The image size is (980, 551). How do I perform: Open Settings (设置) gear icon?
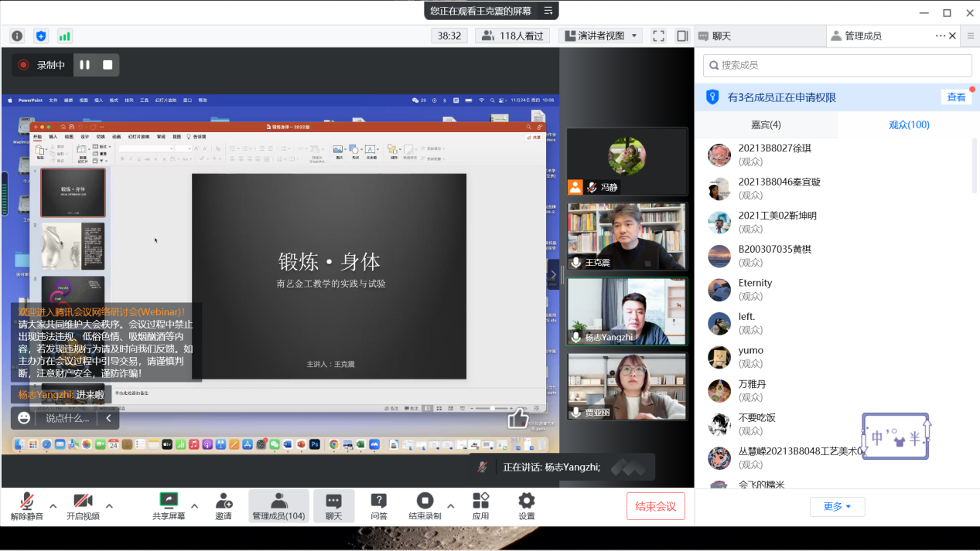(x=526, y=506)
